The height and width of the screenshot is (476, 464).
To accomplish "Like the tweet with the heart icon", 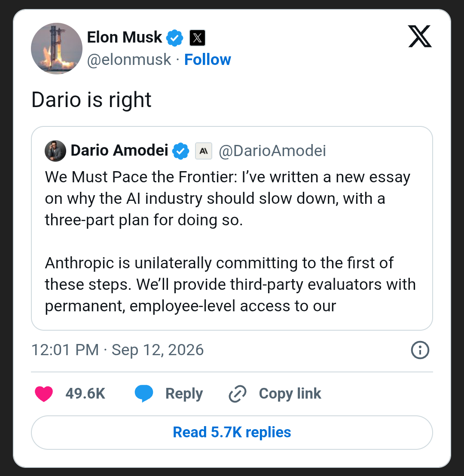I will tap(44, 394).
